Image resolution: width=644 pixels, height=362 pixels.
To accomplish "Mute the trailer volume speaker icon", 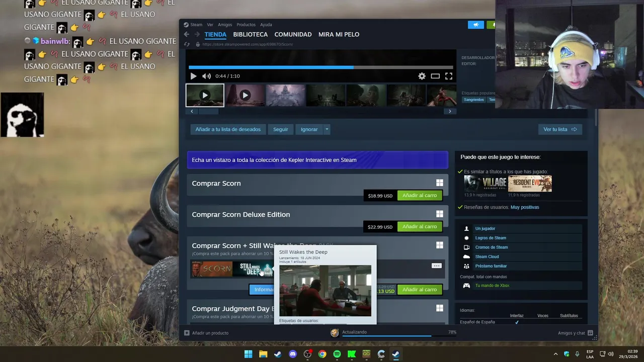I will pyautogui.click(x=206, y=76).
